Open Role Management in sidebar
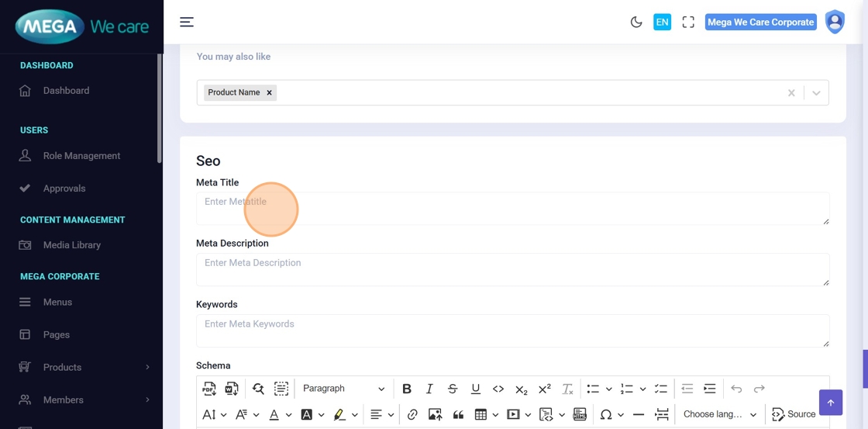Viewport: 868px width, 429px height. pyautogui.click(x=81, y=156)
